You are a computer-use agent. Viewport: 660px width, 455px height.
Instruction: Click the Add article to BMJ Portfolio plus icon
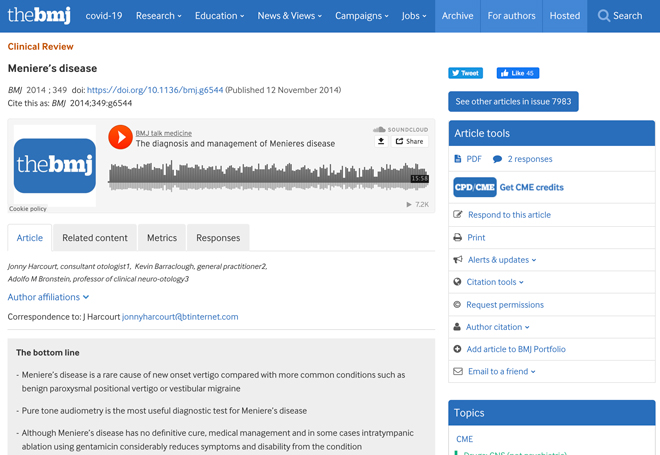pyautogui.click(x=457, y=349)
